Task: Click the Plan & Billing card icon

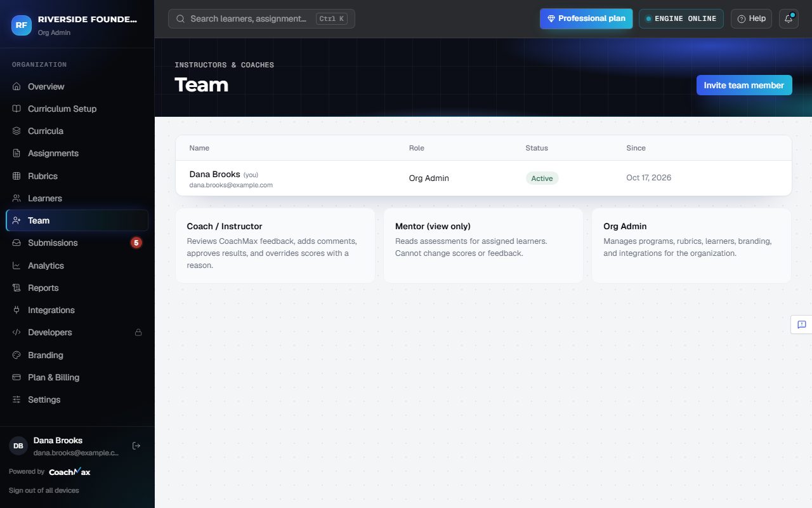Action: [16, 377]
